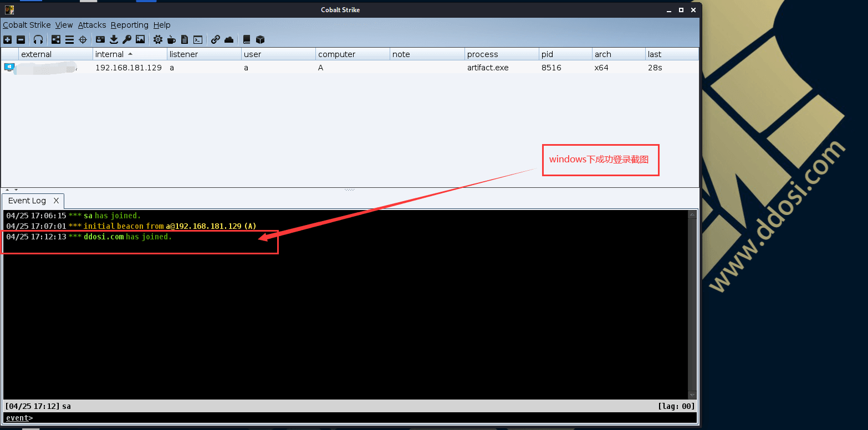Select the Event Log tab
This screenshot has width=868, height=430.
(27, 201)
